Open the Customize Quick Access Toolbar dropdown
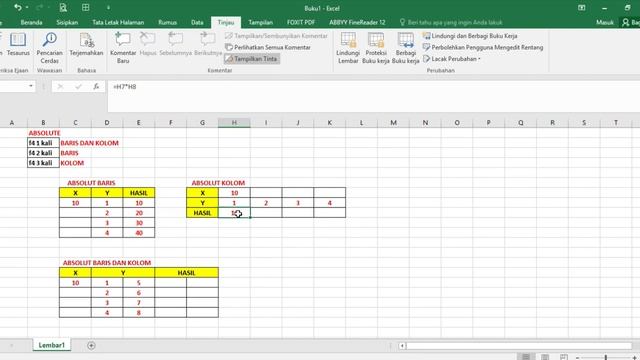The height and width of the screenshot is (360, 640). (x=108, y=7)
